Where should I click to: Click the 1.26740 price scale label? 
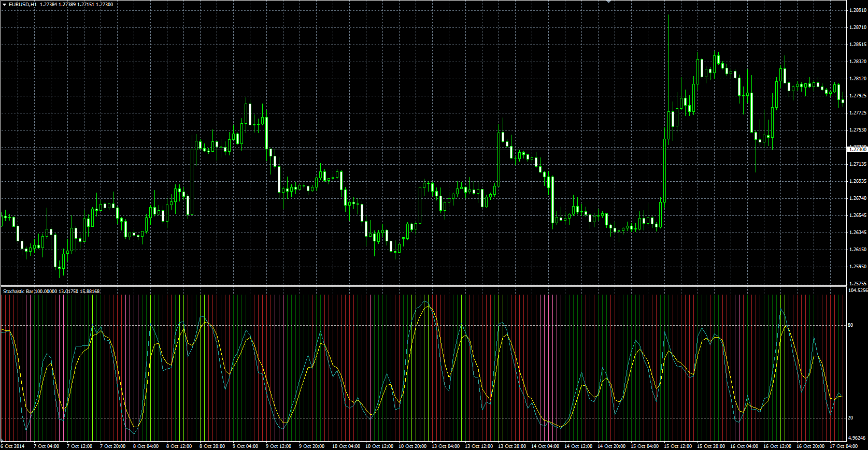point(858,198)
